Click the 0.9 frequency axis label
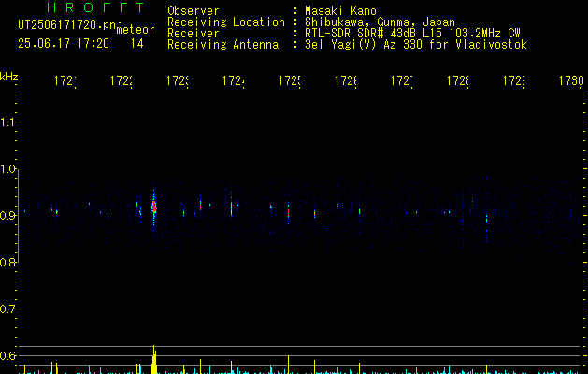This screenshot has height=374, width=588. pyautogui.click(x=7, y=215)
